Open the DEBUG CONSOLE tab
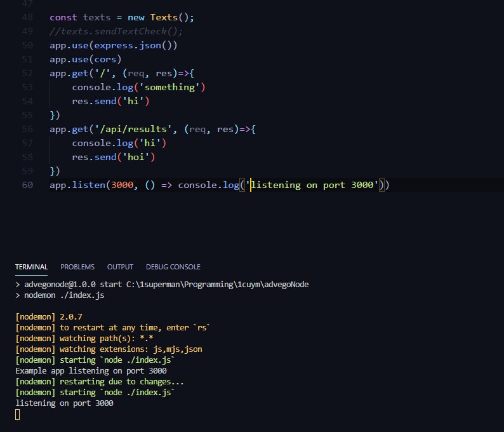Screen dimensions: 504x432 [173, 267]
